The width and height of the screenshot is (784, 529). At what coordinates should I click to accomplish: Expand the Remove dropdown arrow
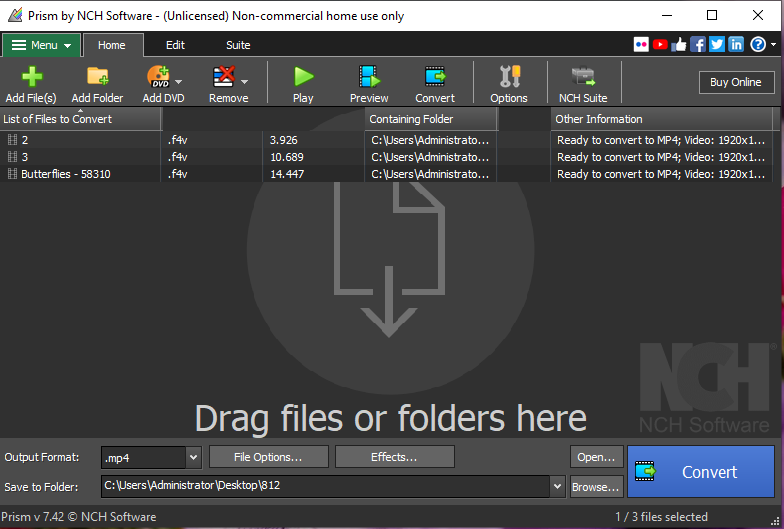pyautogui.click(x=244, y=82)
